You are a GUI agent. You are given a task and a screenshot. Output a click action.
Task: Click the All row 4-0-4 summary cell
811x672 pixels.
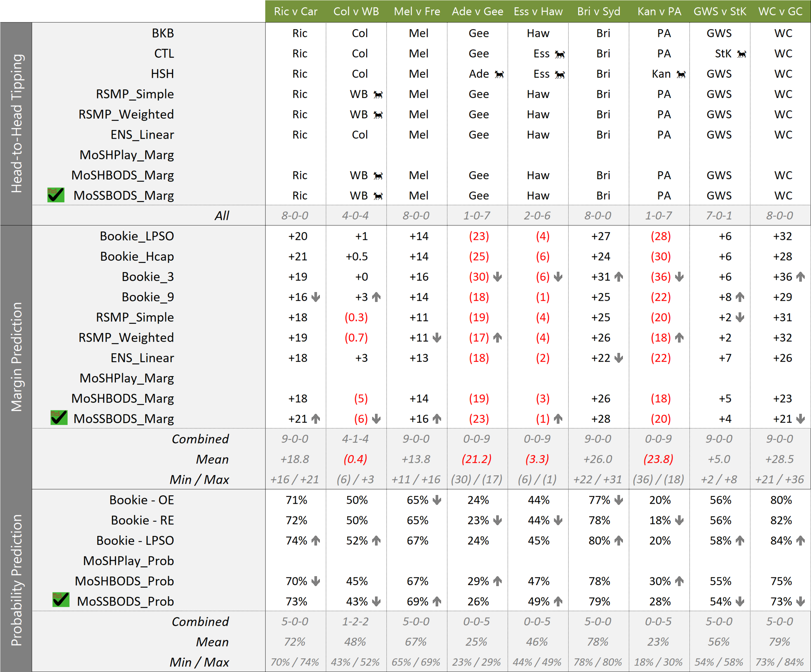pos(355,216)
